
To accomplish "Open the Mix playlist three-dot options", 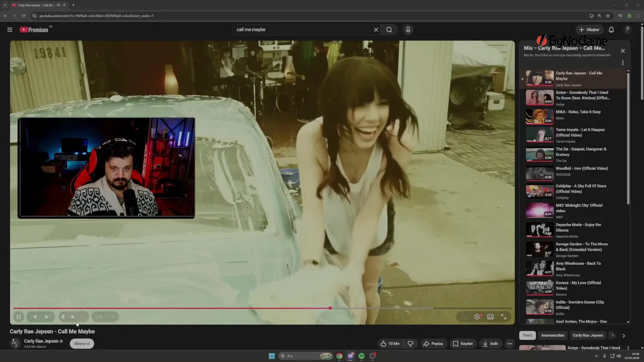I will click(623, 63).
